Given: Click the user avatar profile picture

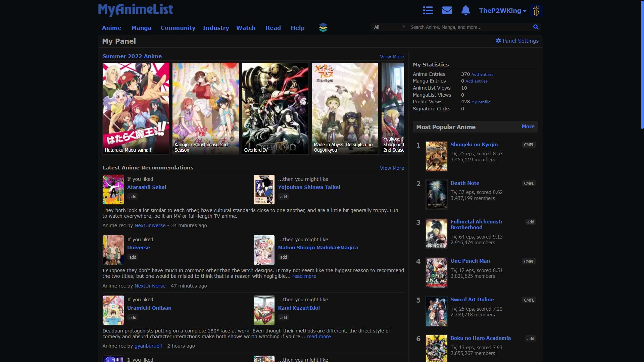Looking at the screenshot, I should coord(536,11).
